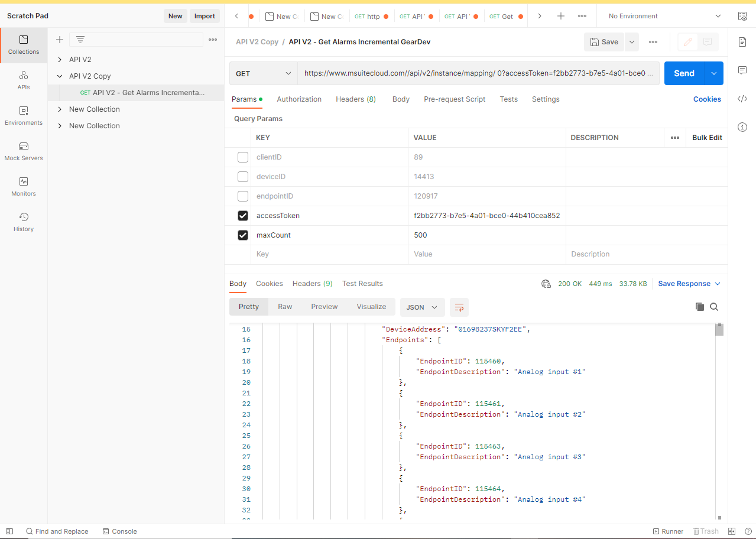Open the request info icon in right sidebar
Image resolution: width=756 pixels, height=539 pixels.
click(742, 127)
